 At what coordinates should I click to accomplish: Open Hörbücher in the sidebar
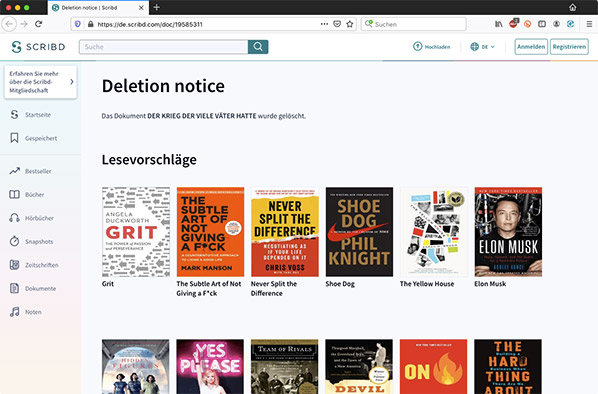click(x=31, y=218)
